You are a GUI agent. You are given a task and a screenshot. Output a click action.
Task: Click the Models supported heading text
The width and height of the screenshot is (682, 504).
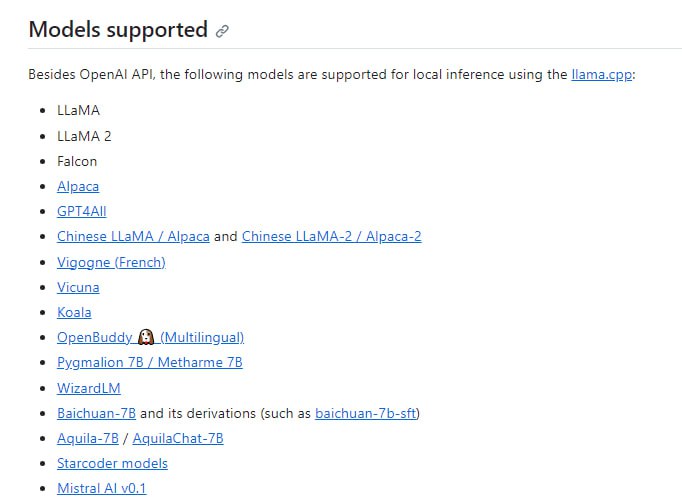(118, 30)
